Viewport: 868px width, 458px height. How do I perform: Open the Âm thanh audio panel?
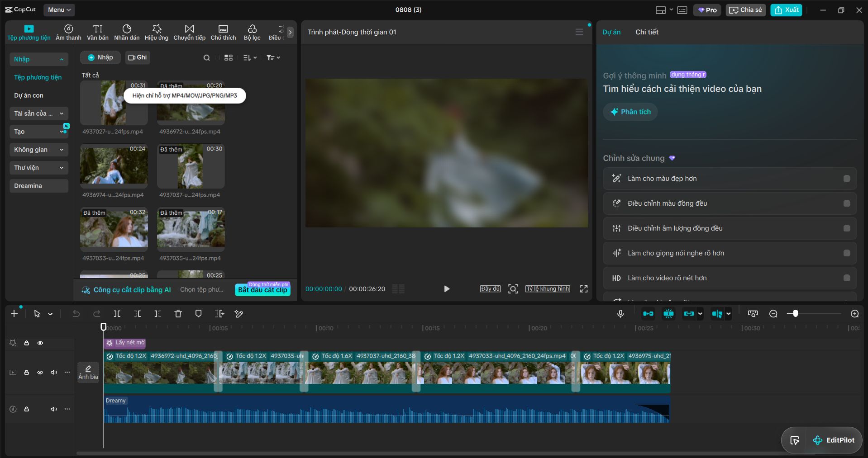tap(68, 32)
